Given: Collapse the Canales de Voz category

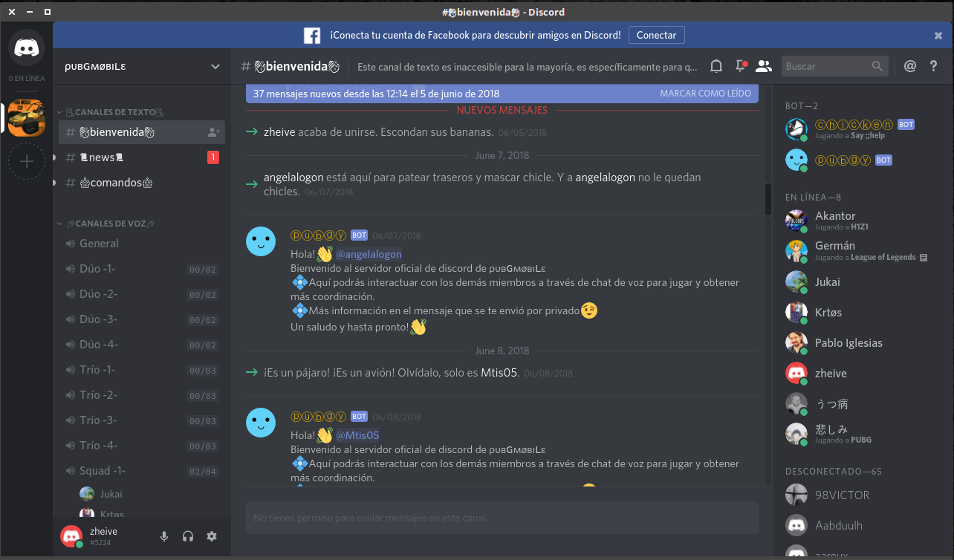Looking at the screenshot, I should point(106,224).
